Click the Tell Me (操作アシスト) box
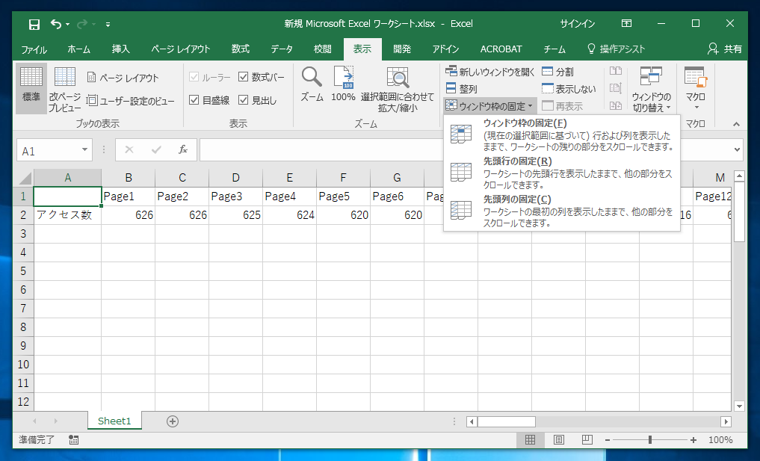The width and height of the screenshot is (760, 461). click(617, 49)
